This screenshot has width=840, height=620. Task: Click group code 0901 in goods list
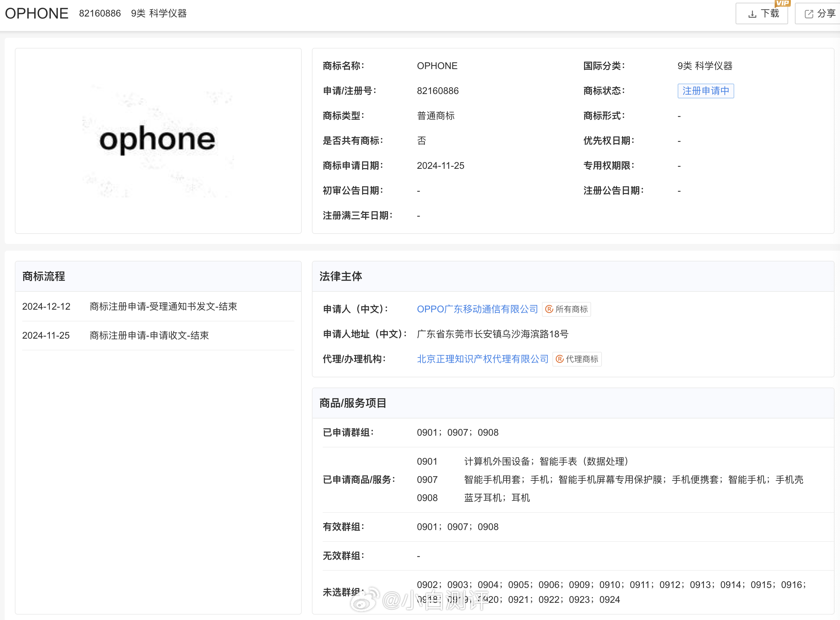(x=427, y=461)
